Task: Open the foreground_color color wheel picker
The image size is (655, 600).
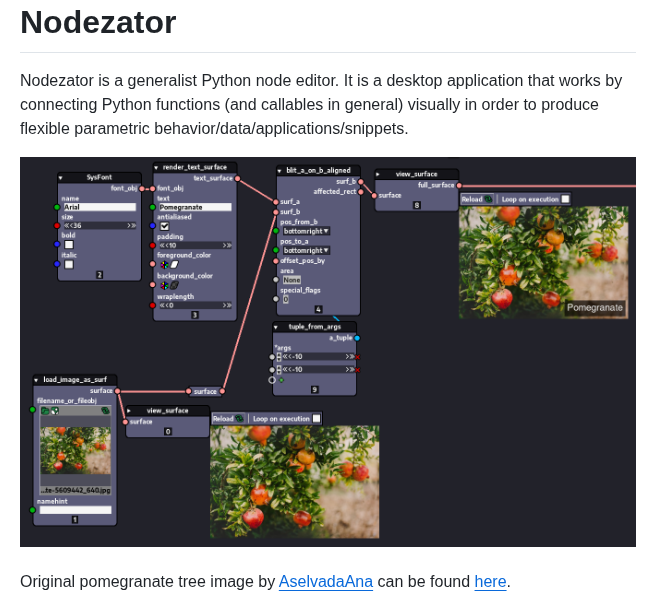Action: tap(165, 264)
